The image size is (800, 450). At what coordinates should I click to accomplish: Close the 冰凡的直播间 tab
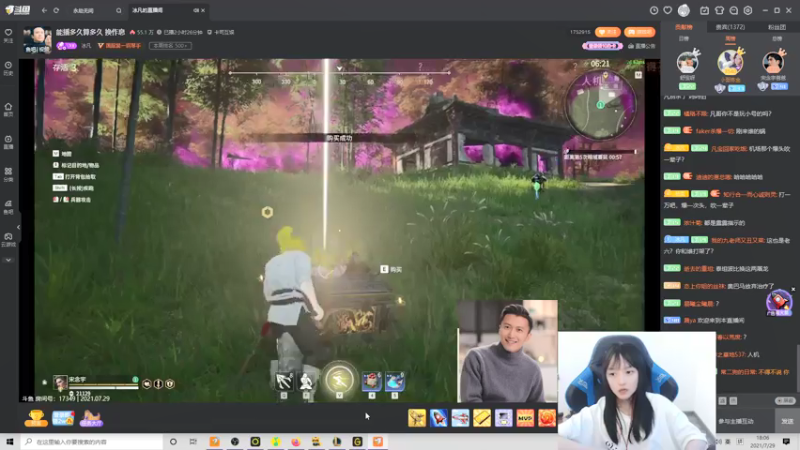click(x=203, y=10)
